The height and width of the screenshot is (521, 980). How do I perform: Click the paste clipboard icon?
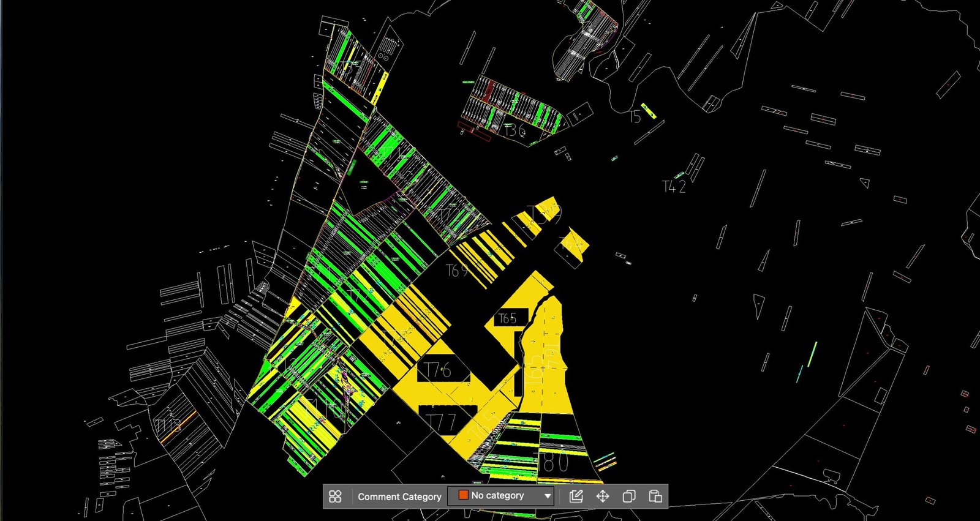point(655,496)
